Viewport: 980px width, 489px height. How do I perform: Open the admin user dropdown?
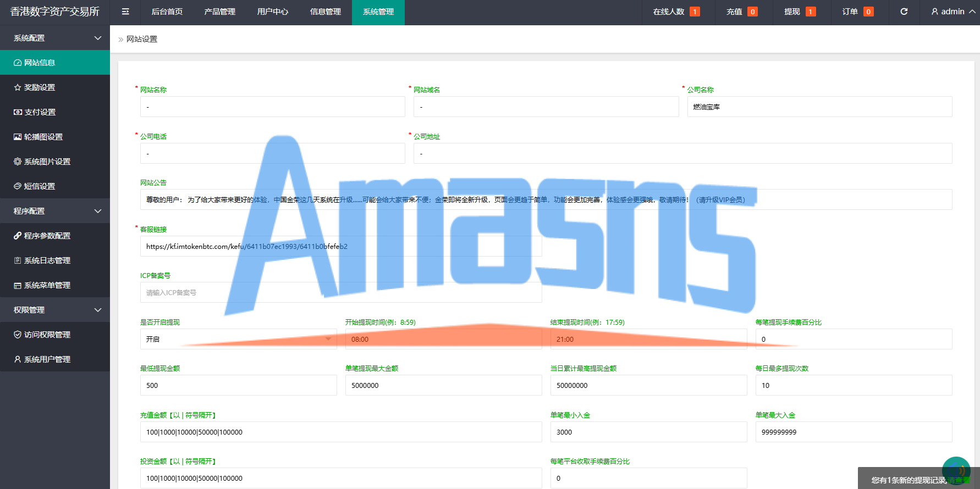click(x=953, y=12)
